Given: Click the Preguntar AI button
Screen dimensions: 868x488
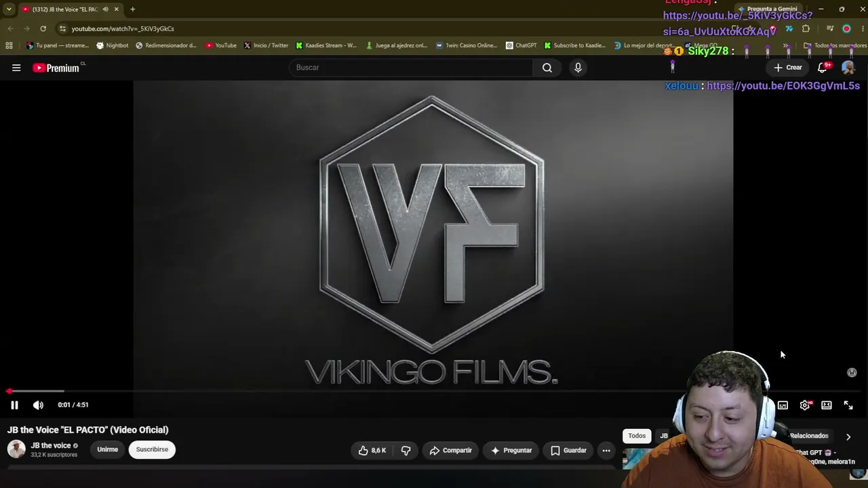Looking at the screenshot, I should (x=511, y=450).
